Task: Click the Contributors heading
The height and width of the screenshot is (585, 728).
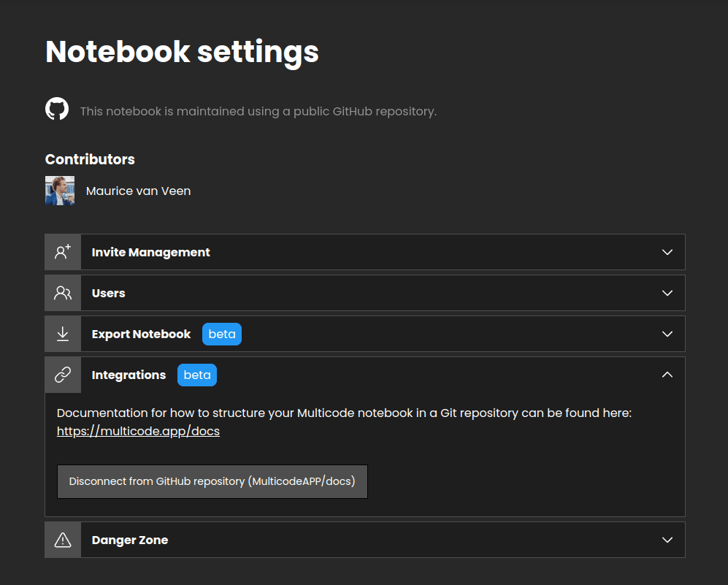Action: tap(90, 159)
